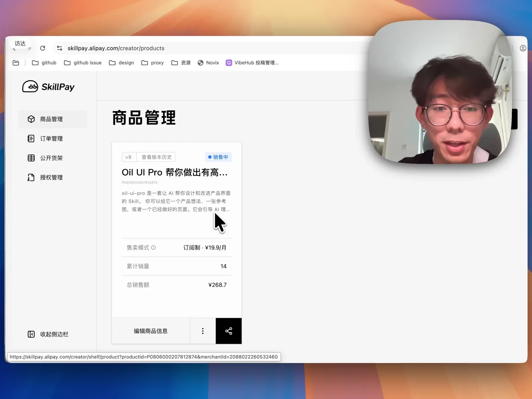Click the v9 version tag
This screenshot has width=532, height=399.
tap(129, 157)
